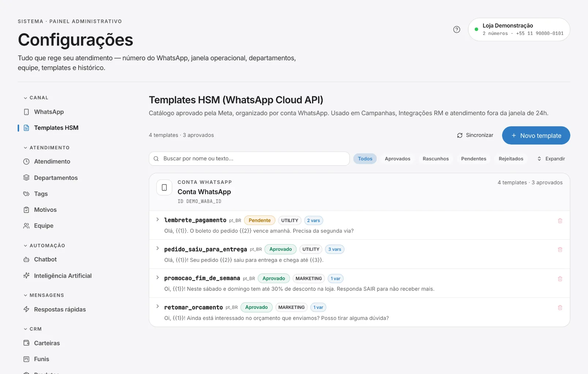The width and height of the screenshot is (588, 374).
Task: Click the Departamentos layers icon
Action: (26, 178)
